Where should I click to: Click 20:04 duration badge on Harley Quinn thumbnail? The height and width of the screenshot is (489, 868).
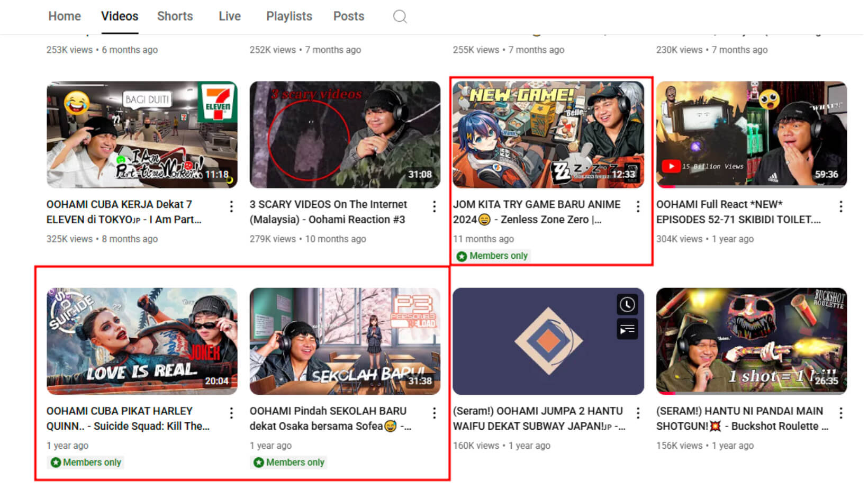[216, 381]
